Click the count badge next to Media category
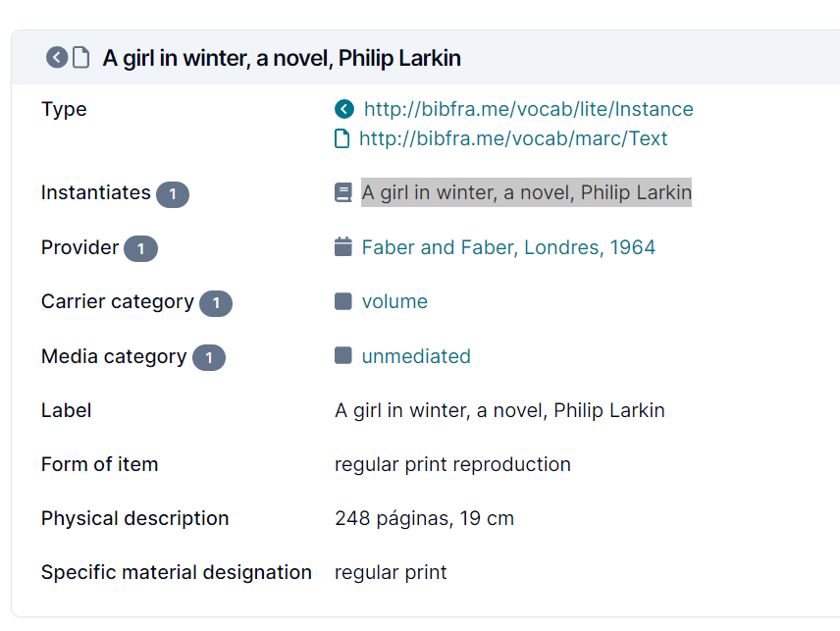 tap(209, 358)
